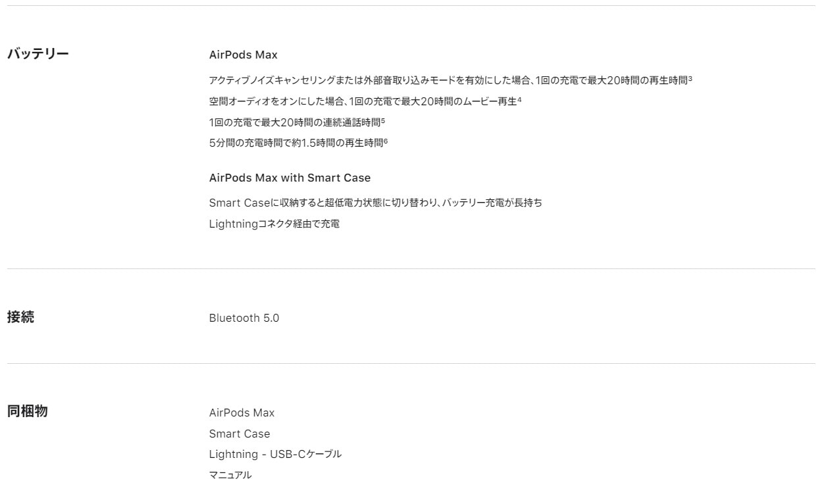Click AirPods Max in the 同梱物 list
Image resolution: width=824 pixels, height=504 pixels.
click(x=242, y=413)
